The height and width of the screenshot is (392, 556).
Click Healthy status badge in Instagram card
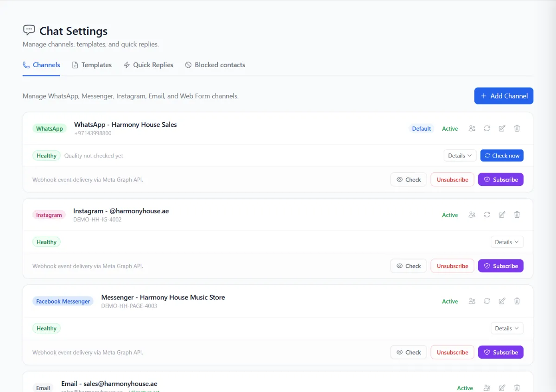click(46, 242)
